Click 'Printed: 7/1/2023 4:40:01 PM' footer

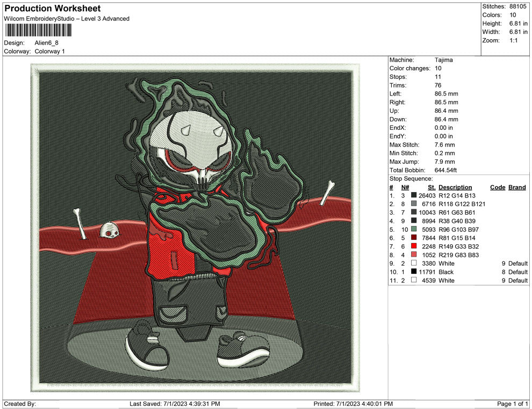353,404
